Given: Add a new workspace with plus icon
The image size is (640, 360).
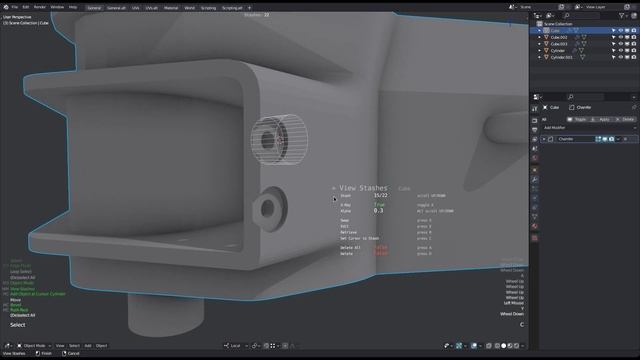Looking at the screenshot, I should 249,8.
